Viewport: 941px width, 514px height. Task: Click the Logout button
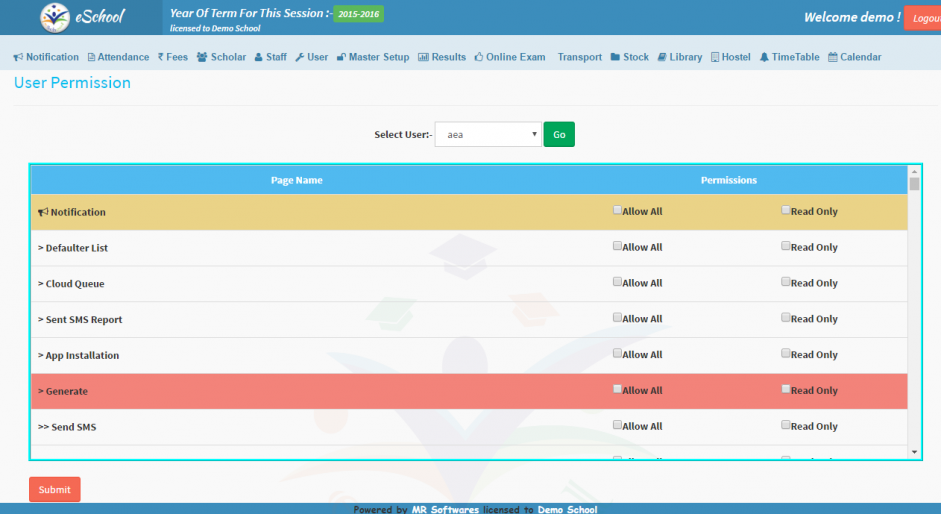point(924,18)
